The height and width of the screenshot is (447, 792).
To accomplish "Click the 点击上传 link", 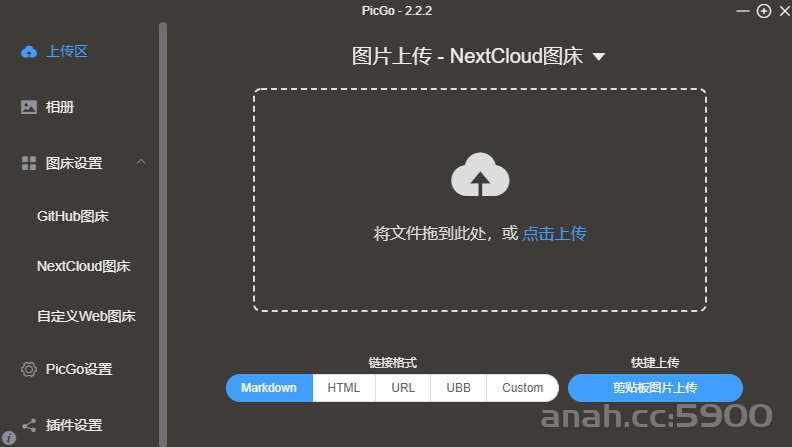I will point(554,233).
